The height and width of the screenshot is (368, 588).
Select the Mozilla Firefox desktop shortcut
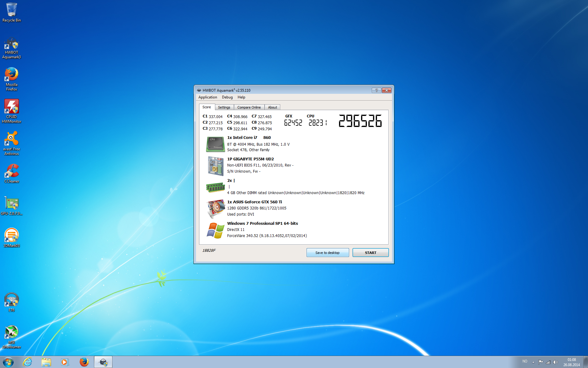(x=11, y=79)
